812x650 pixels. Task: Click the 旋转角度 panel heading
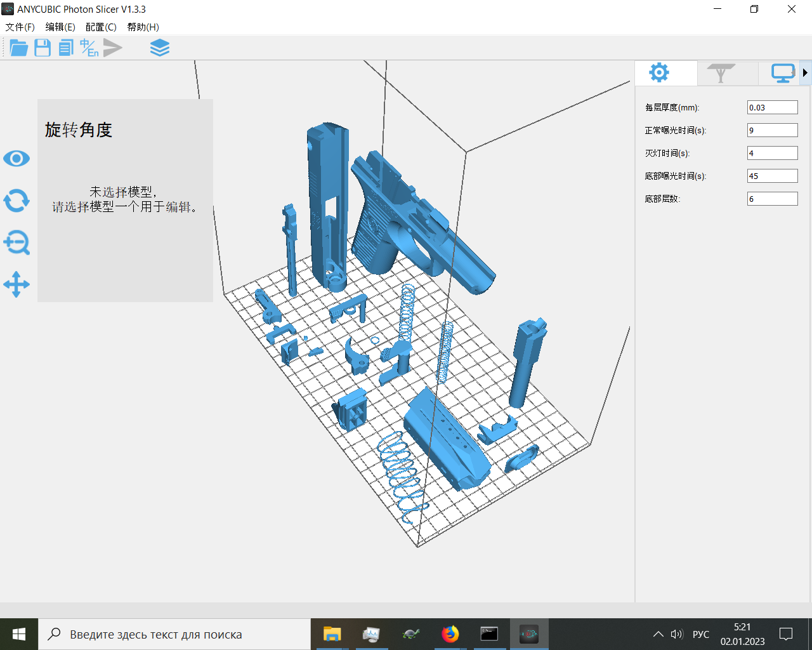click(79, 130)
